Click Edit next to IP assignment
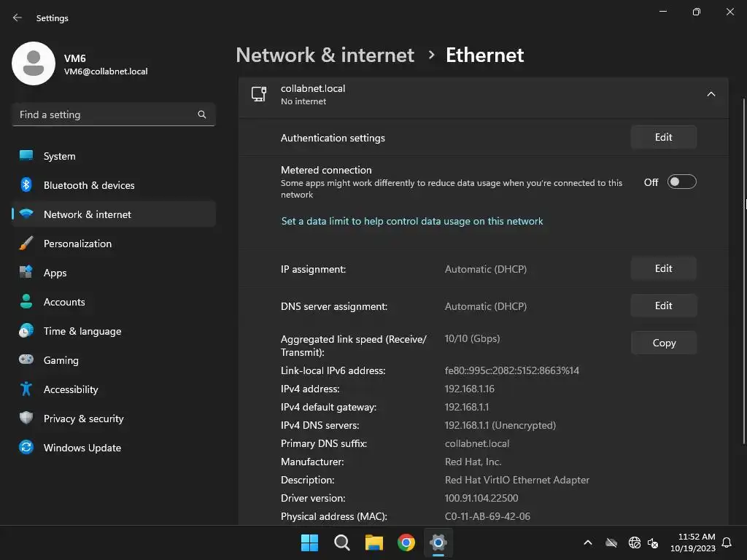 [663, 268]
